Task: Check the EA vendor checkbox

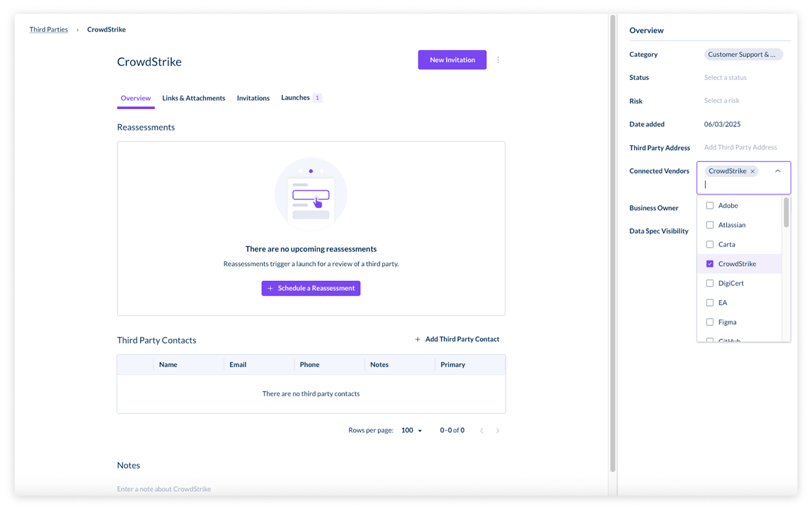Action: 709,303
